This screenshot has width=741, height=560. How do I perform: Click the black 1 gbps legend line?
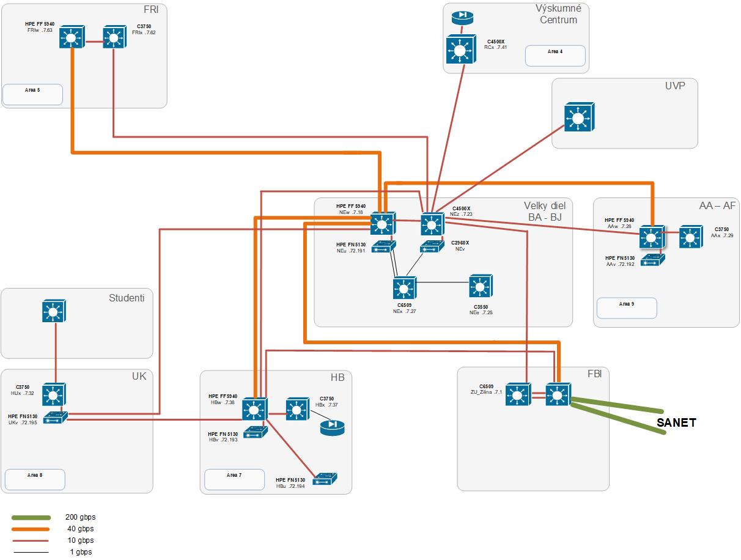pos(30,552)
